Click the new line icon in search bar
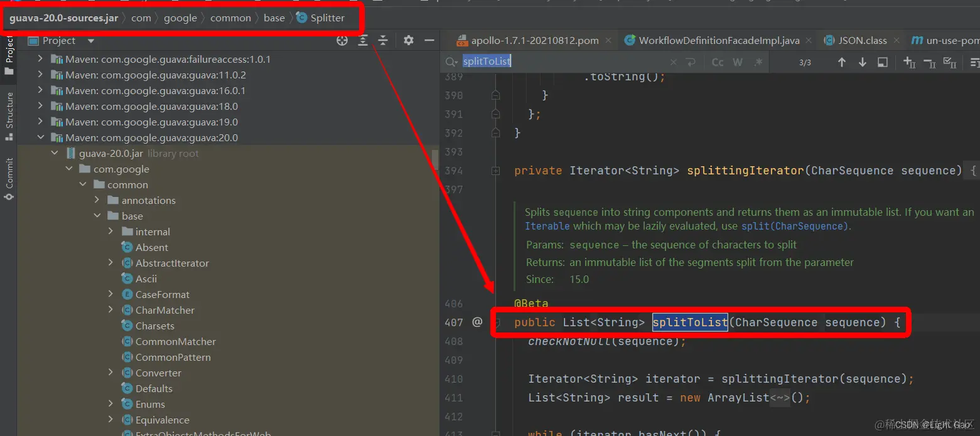980x436 pixels. [691, 62]
